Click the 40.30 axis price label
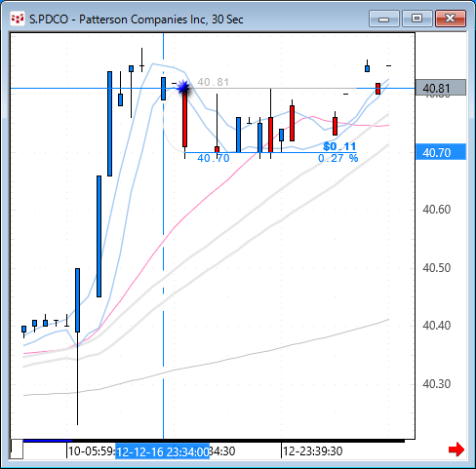 tap(437, 384)
